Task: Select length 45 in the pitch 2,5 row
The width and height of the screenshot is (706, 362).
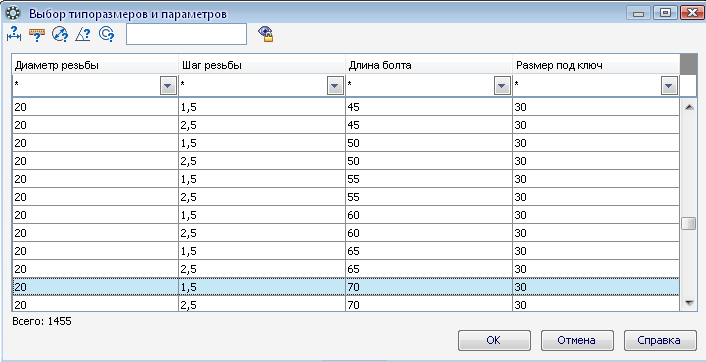Action: click(x=429, y=125)
